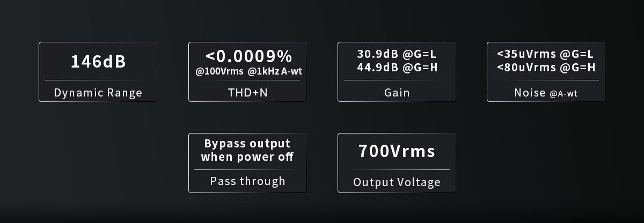Click the 146dB value
644x223 pixels.
coord(98,62)
